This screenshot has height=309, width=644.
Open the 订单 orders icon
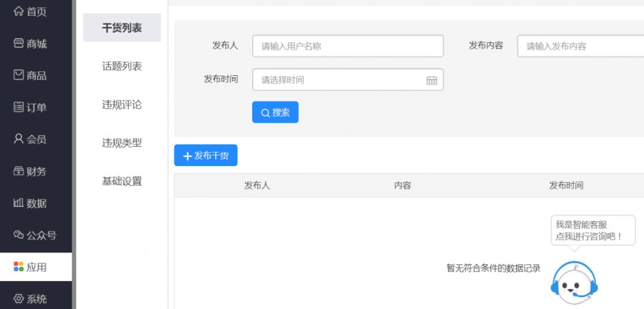point(18,107)
